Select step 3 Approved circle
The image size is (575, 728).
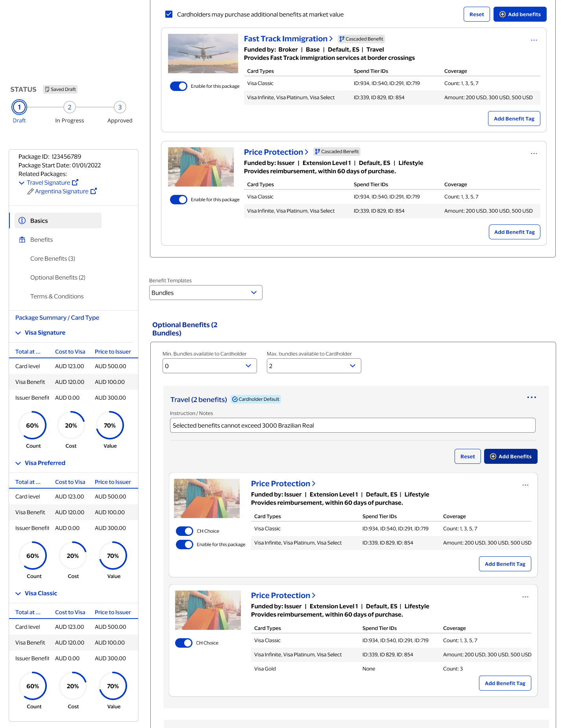(x=120, y=107)
